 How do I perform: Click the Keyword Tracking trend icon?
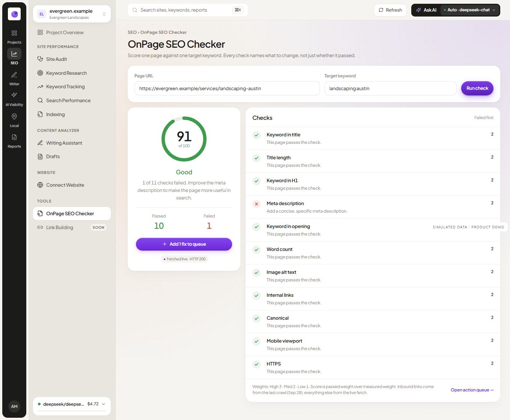tap(40, 87)
